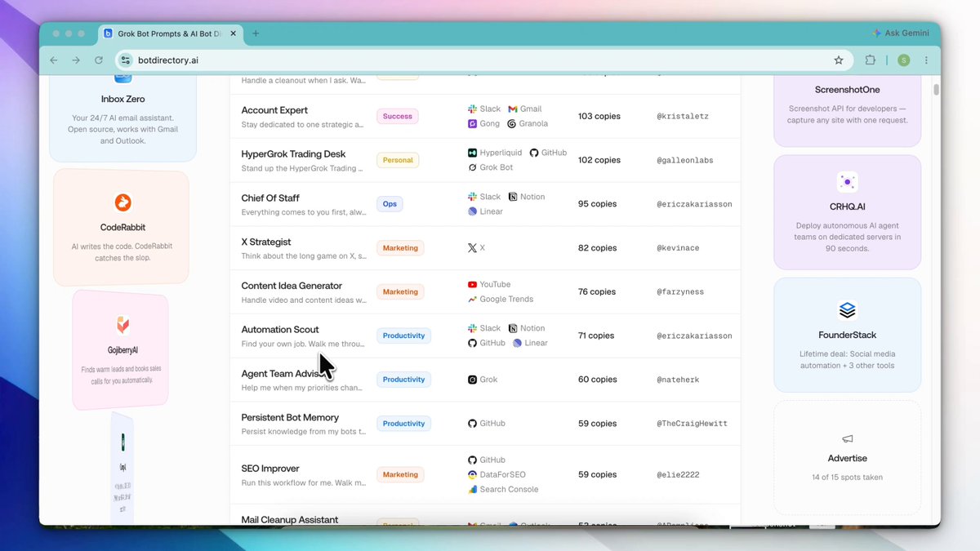
Task: Click the CRHQ.AI logo icon
Action: (847, 182)
